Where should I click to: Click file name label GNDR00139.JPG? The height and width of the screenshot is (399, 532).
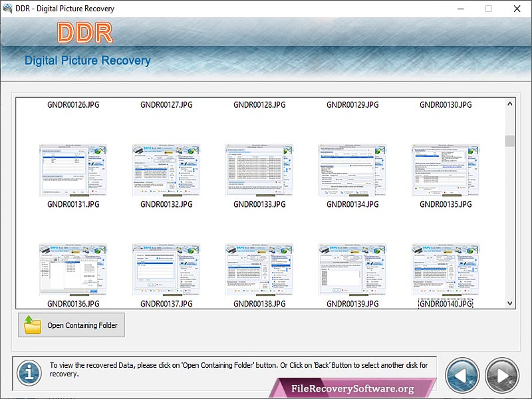(352, 304)
